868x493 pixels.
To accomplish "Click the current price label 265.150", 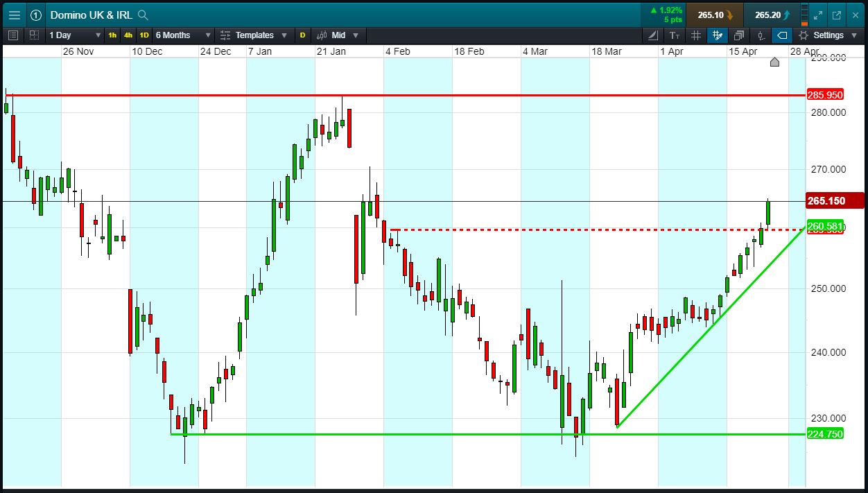I will (x=835, y=201).
